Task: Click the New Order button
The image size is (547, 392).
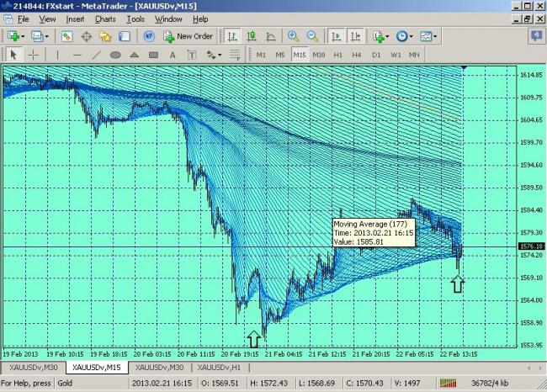Action: coord(188,36)
